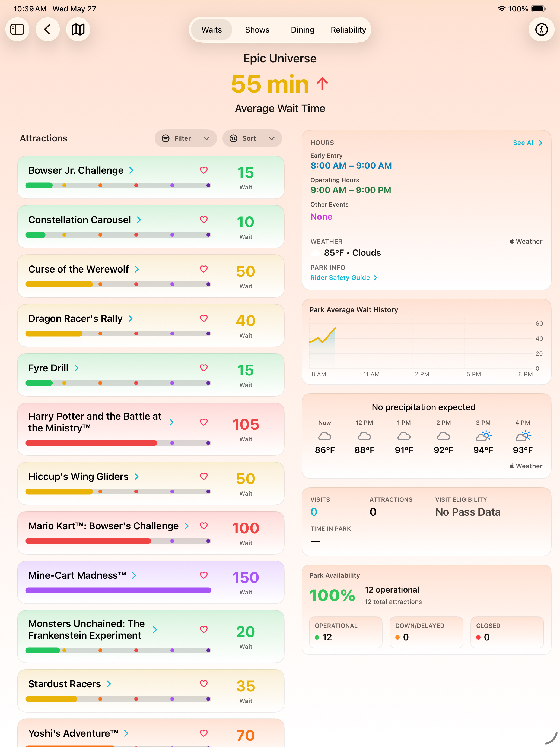
Task: Expand Mario Kart Bowser's Challenge chevron
Action: (x=187, y=526)
